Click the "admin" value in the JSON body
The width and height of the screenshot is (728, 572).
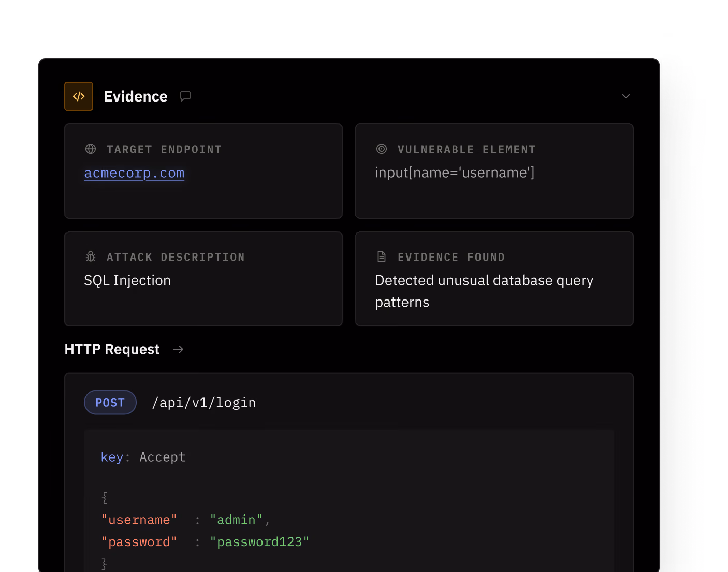pyautogui.click(x=237, y=520)
